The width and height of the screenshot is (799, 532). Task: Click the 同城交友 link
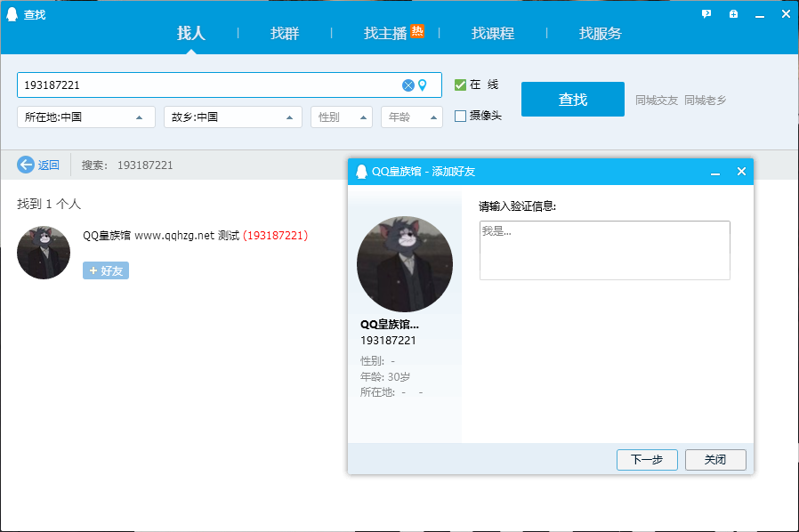[657, 101]
